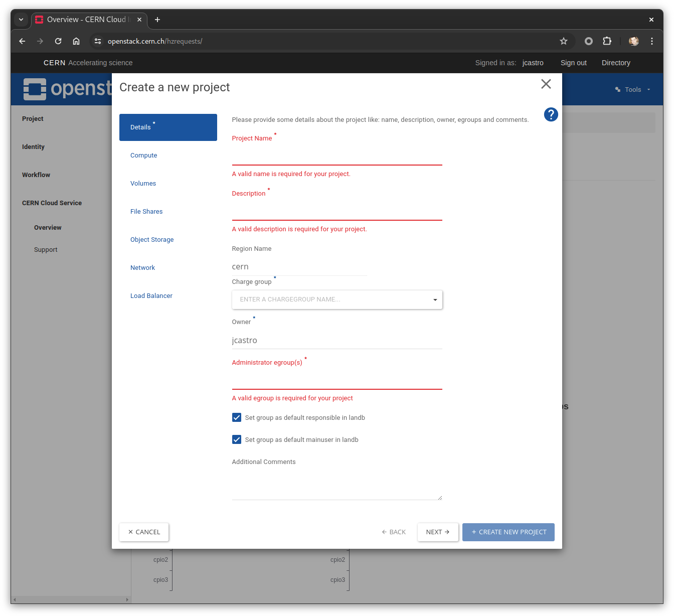
Task: Click the browser forward arrow
Action: (40, 41)
